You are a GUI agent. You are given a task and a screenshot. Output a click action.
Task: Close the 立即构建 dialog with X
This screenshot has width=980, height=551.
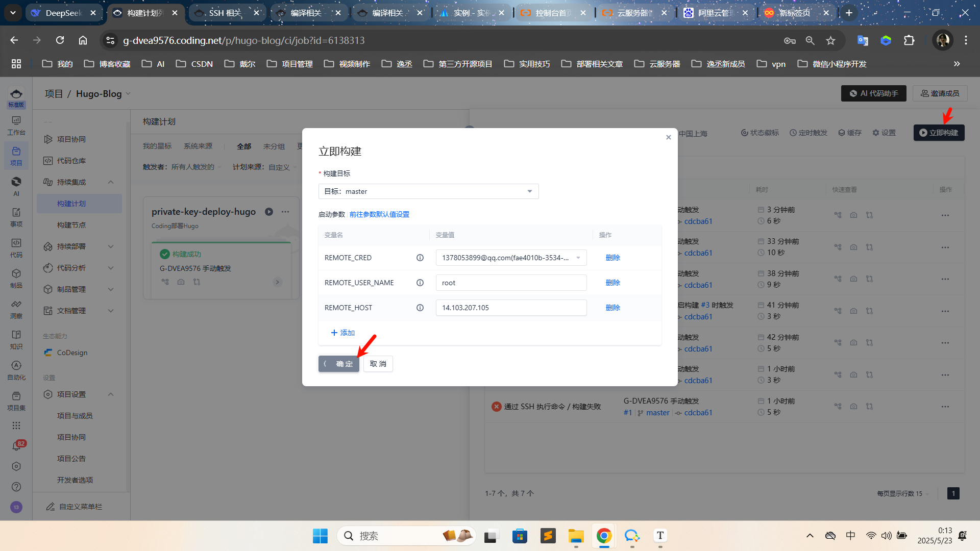668,137
